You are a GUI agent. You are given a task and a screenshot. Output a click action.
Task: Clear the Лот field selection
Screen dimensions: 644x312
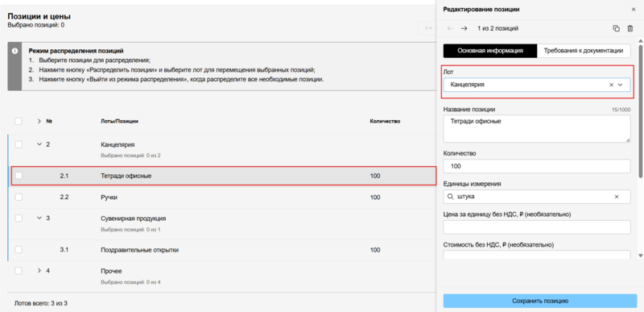point(611,85)
